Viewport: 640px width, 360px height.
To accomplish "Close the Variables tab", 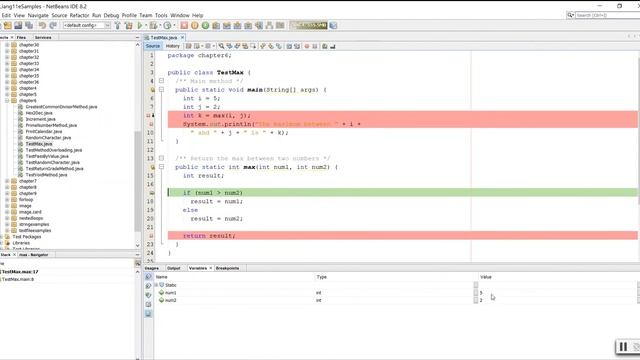I will (x=211, y=268).
